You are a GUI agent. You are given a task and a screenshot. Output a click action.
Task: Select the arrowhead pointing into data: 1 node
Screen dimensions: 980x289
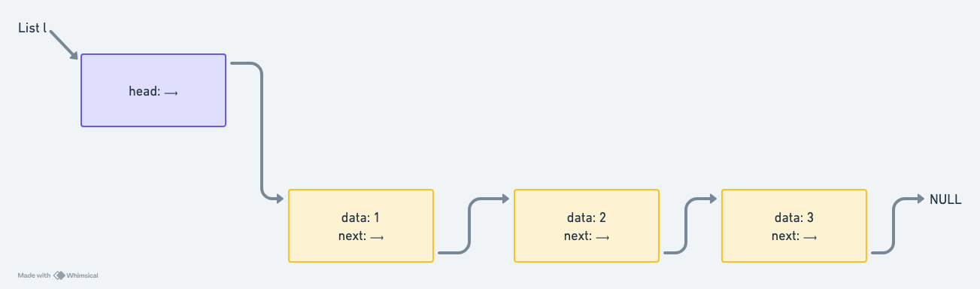click(x=280, y=199)
